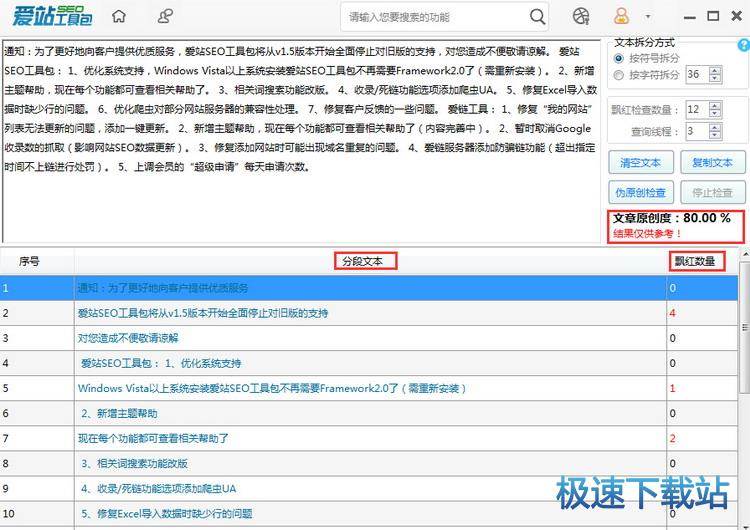Click red count 2 in row 7
The width and height of the screenshot is (750, 530).
coord(673,438)
